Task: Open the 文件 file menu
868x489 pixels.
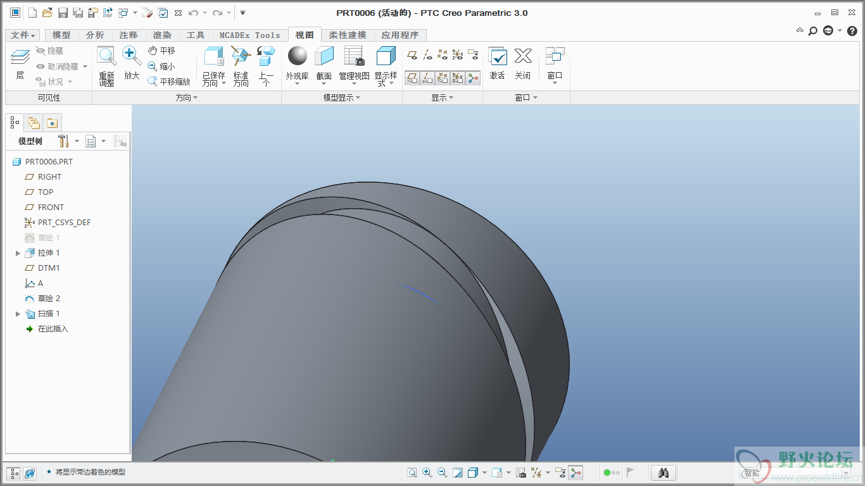Action: [x=23, y=35]
